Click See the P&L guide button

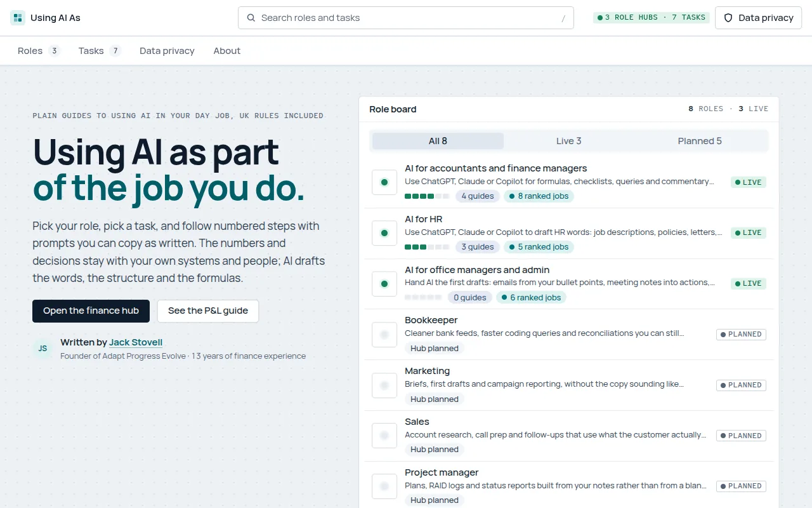click(208, 311)
